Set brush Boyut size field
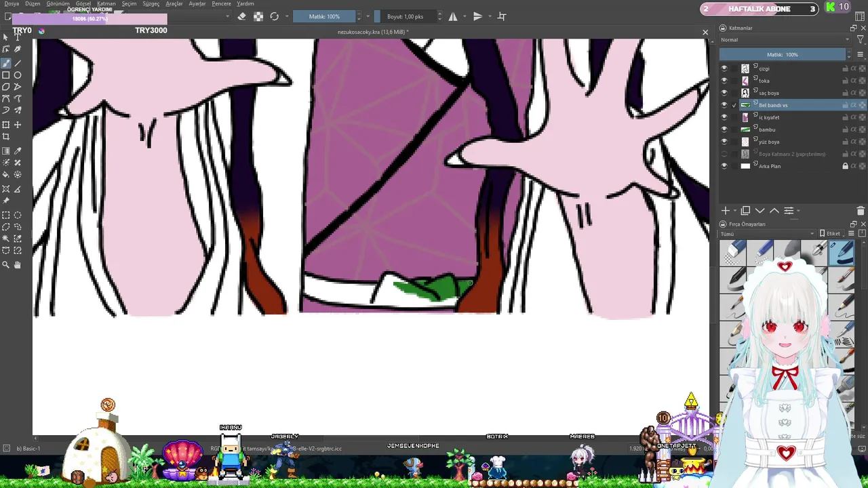This screenshot has width=868, height=488. pyautogui.click(x=405, y=16)
